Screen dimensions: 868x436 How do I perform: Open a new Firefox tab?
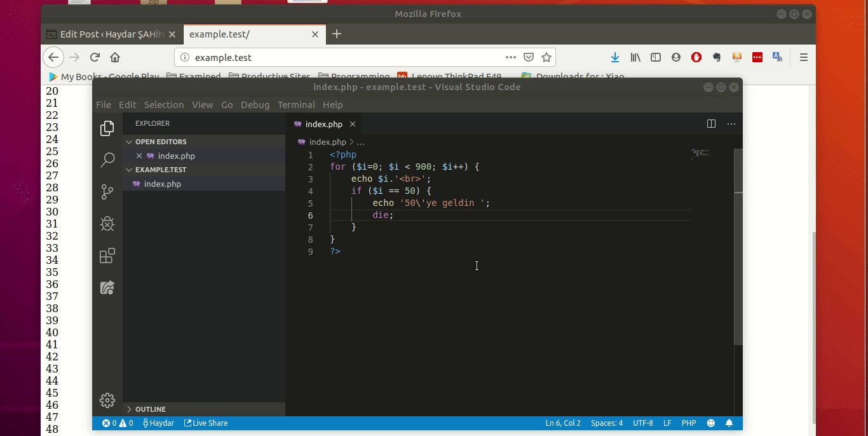(337, 34)
